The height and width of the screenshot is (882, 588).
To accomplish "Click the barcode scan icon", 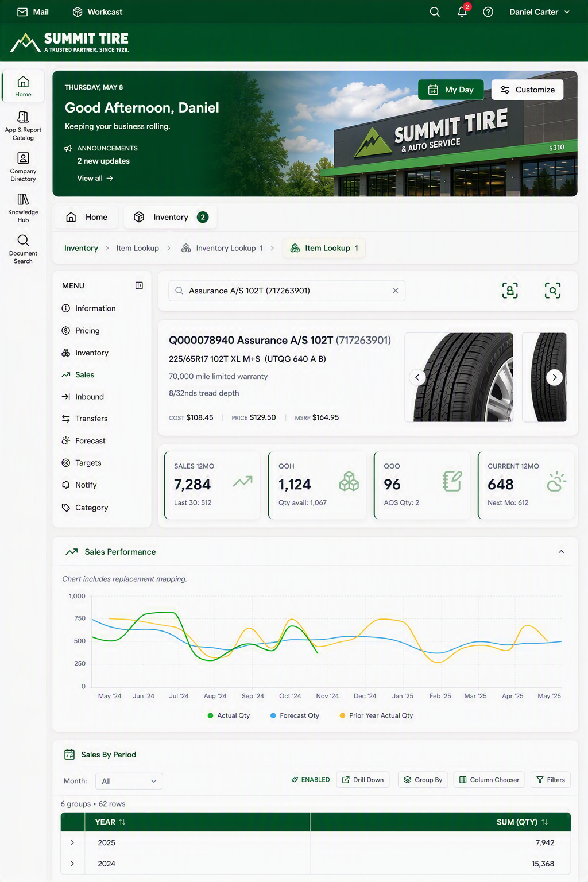I will click(x=510, y=291).
